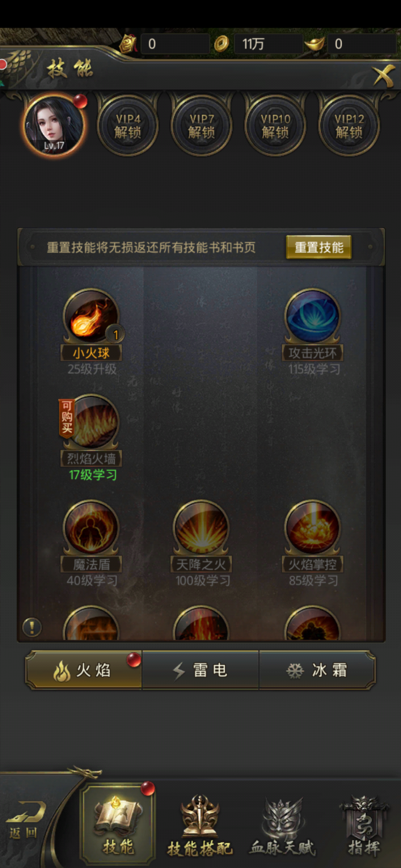Select the Lv.17 character portrait
Screen dimensions: 401x868
pos(54,125)
